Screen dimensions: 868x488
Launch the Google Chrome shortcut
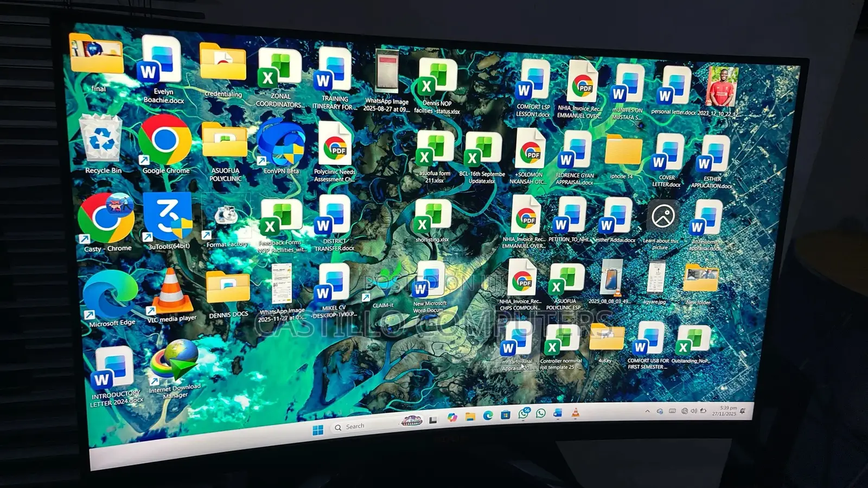pos(165,145)
